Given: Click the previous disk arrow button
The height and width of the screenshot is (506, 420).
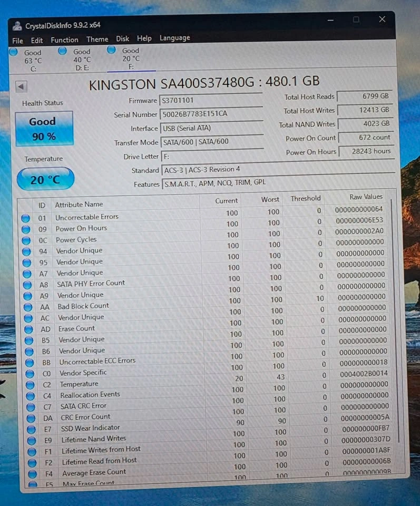Looking at the screenshot, I should pos(21,86).
